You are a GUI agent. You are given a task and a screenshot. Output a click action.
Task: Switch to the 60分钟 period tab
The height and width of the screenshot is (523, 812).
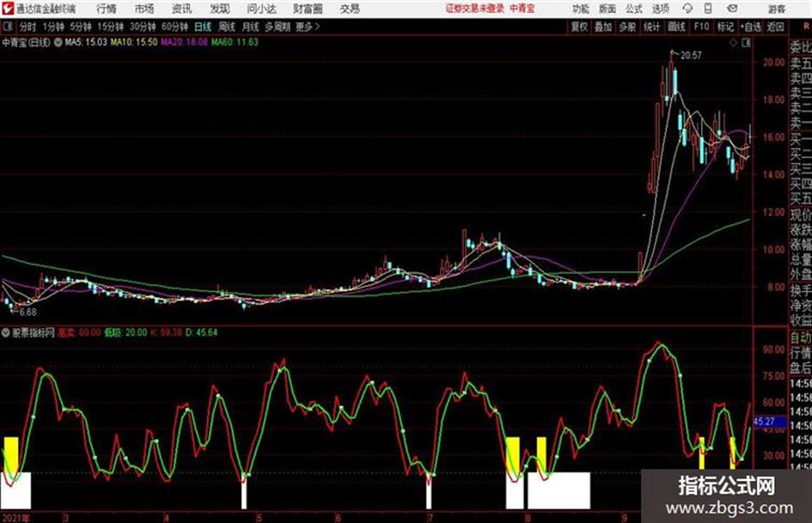tap(175, 27)
